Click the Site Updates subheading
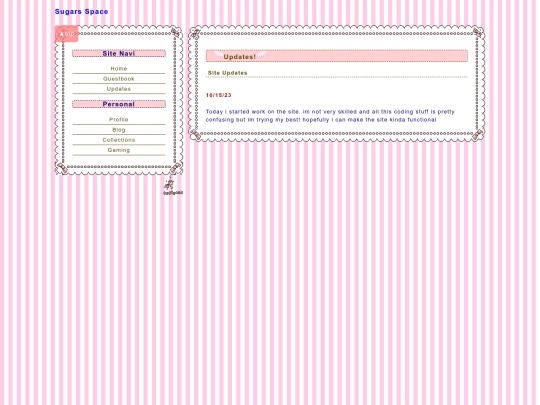This screenshot has height=405, width=540. tap(228, 73)
